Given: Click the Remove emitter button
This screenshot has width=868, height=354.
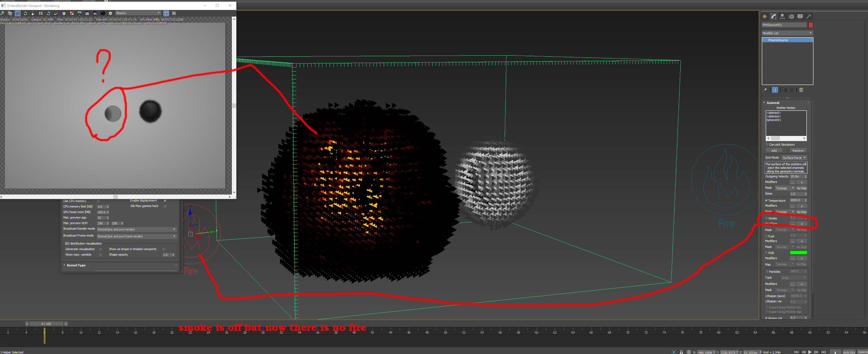Looking at the screenshot, I should tap(798, 151).
